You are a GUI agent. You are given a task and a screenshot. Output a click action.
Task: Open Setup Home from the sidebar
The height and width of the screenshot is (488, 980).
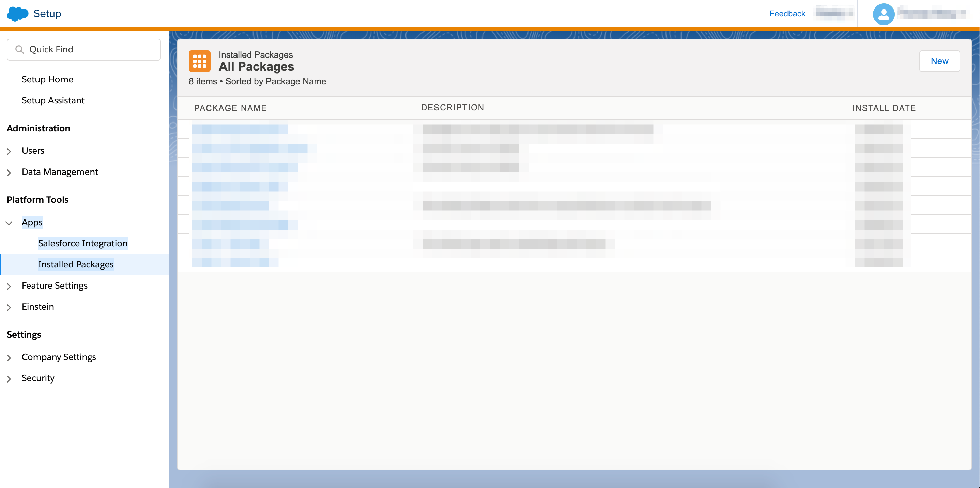(x=47, y=79)
